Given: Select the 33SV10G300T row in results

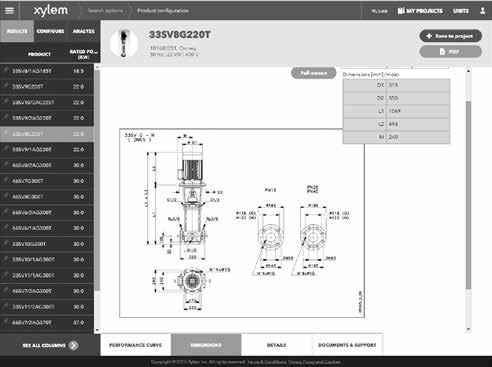Looking at the screenshot, I should (47, 244).
